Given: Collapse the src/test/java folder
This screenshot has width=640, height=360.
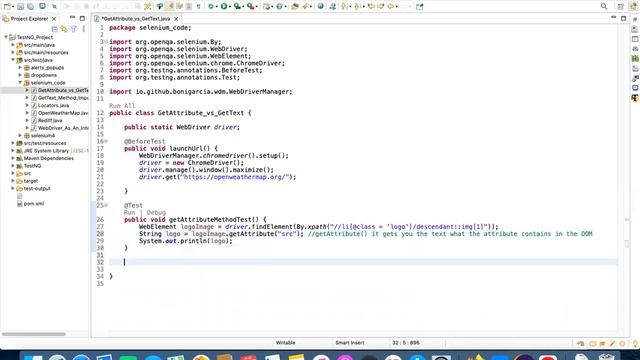Looking at the screenshot, I should 13,60.
